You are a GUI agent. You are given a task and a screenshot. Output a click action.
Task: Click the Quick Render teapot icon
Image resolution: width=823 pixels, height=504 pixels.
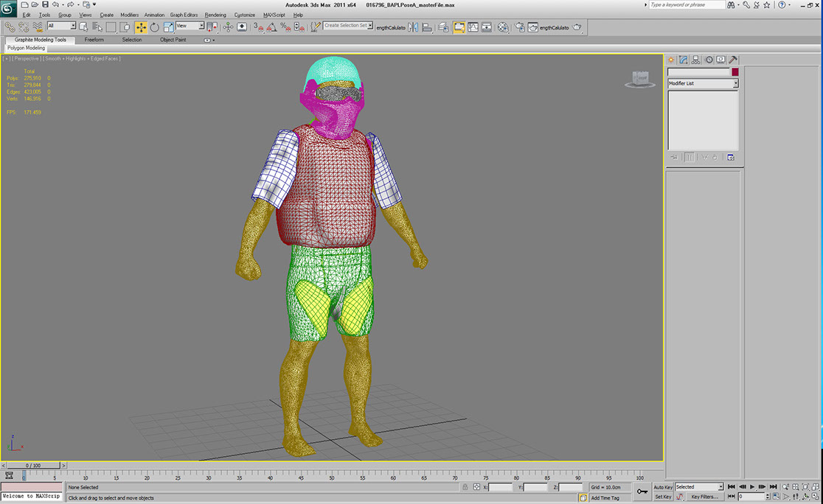pos(577,27)
